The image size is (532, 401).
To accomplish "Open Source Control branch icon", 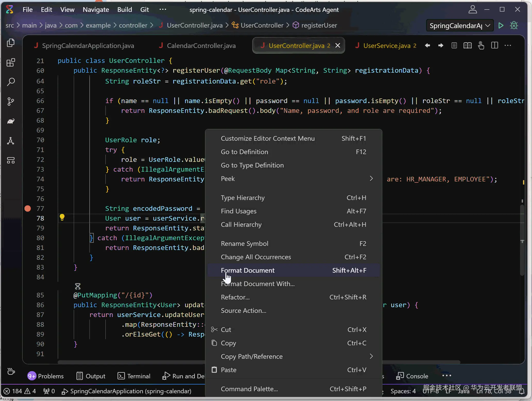I will [11, 102].
